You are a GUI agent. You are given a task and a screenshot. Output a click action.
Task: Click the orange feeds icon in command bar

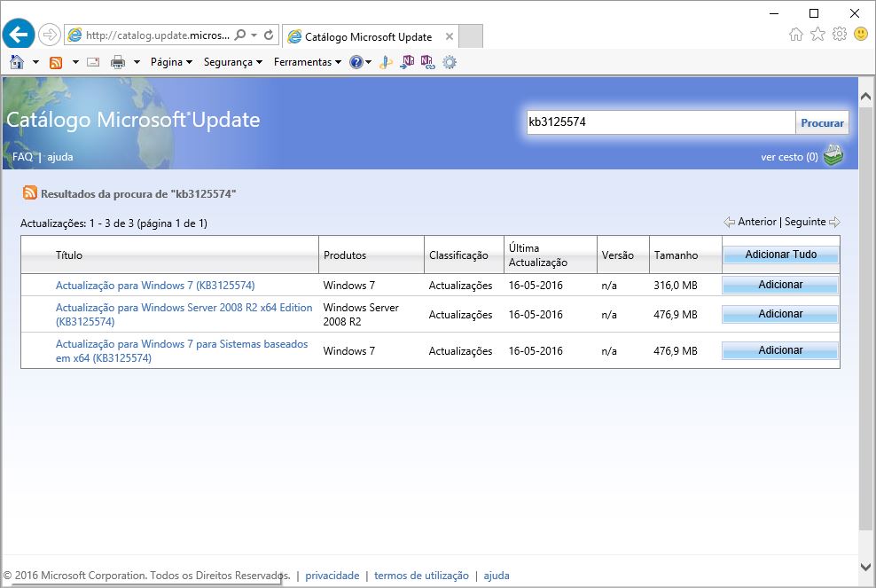click(56, 62)
